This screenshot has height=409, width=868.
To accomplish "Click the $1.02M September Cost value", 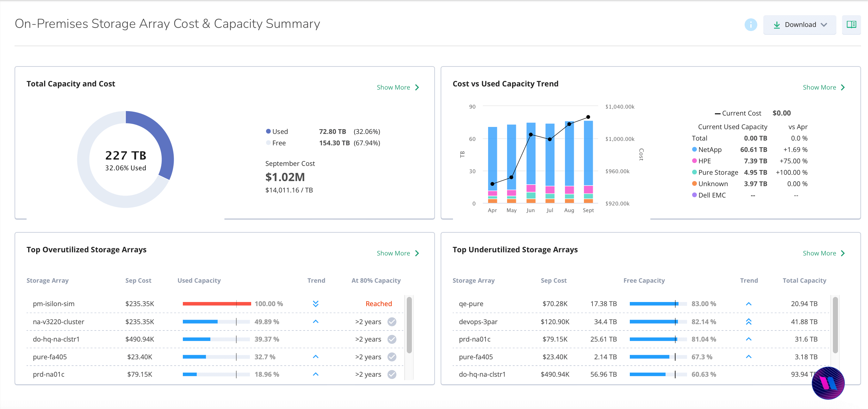I will click(x=285, y=177).
